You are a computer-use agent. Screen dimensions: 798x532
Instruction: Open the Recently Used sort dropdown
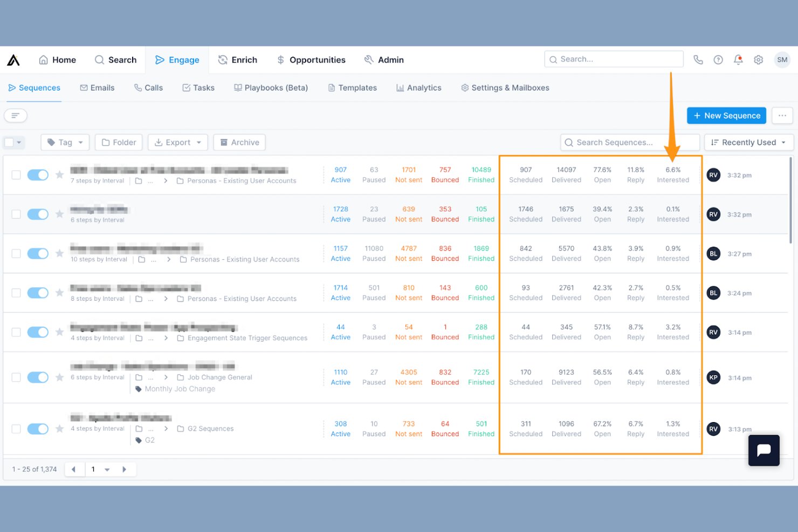point(748,142)
